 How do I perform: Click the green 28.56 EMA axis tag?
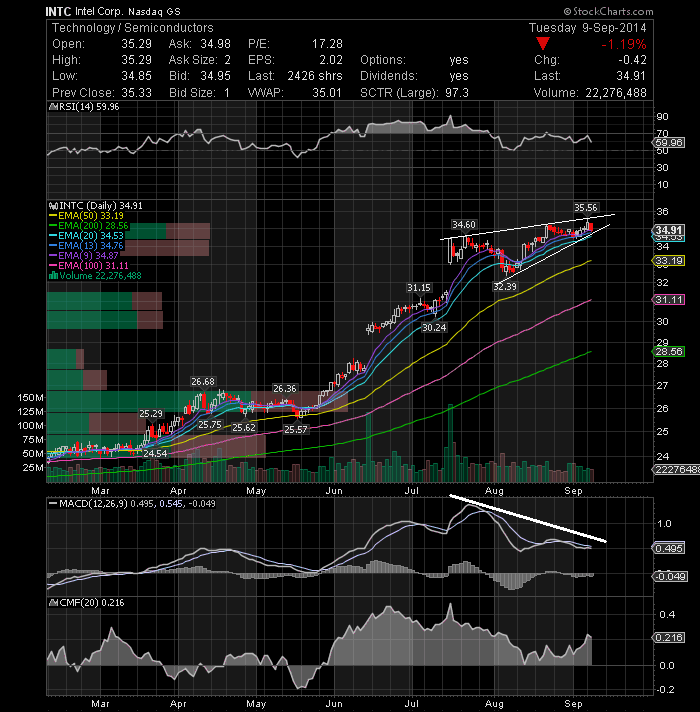pyautogui.click(x=668, y=352)
